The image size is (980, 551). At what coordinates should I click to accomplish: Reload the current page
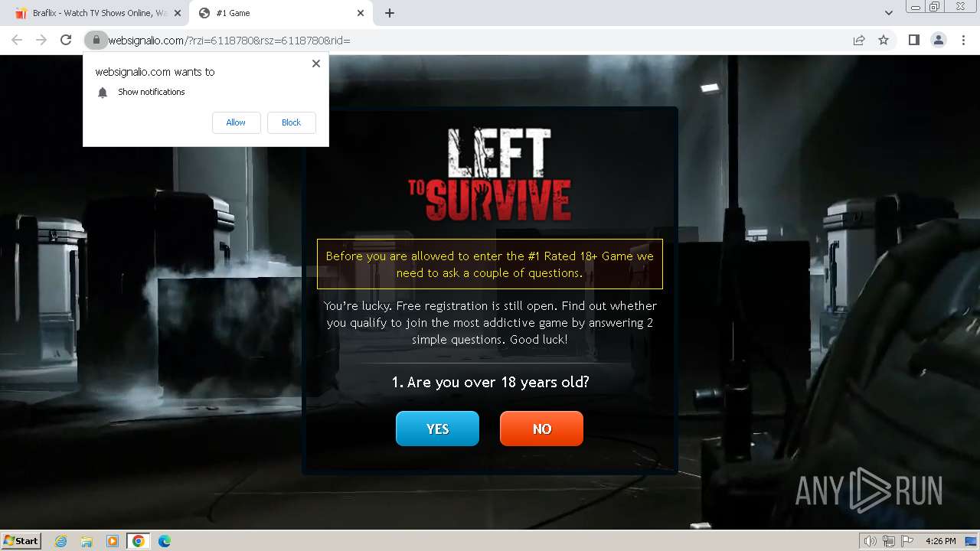(66, 40)
